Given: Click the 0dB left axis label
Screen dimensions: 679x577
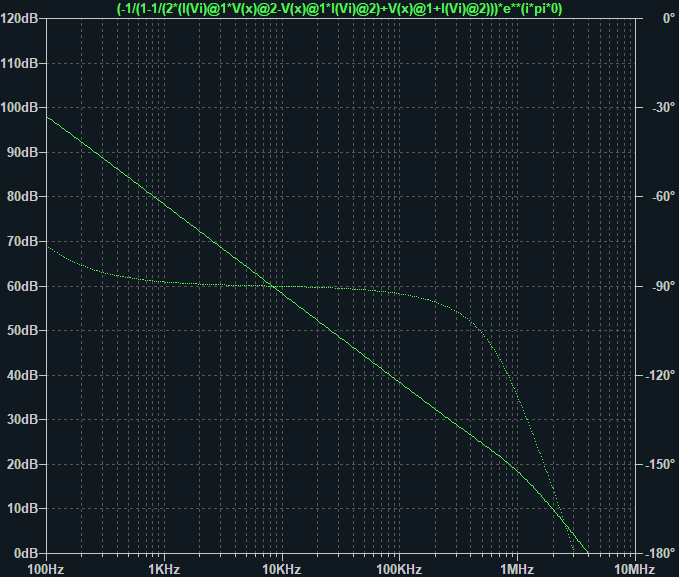Looking at the screenshot, I should pos(26,553).
